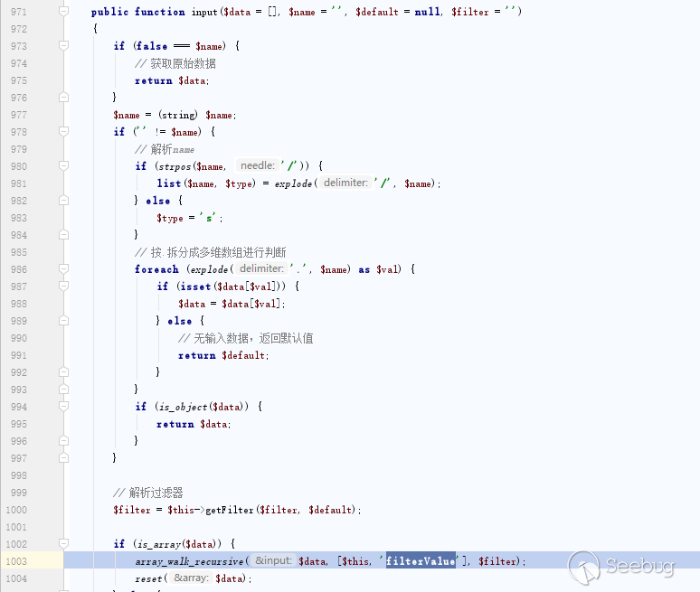Click 'return $data' on line 995
Screen dimensions: 700x592
point(194,424)
